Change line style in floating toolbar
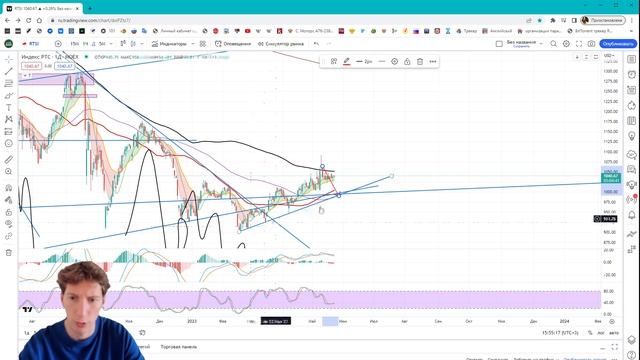The image size is (640, 360). click(x=382, y=61)
